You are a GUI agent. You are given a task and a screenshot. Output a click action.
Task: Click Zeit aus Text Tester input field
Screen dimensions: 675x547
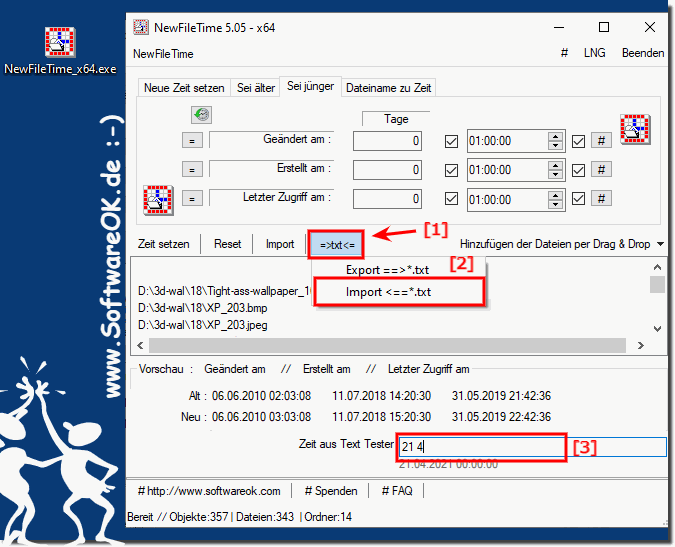pyautogui.click(x=532, y=447)
